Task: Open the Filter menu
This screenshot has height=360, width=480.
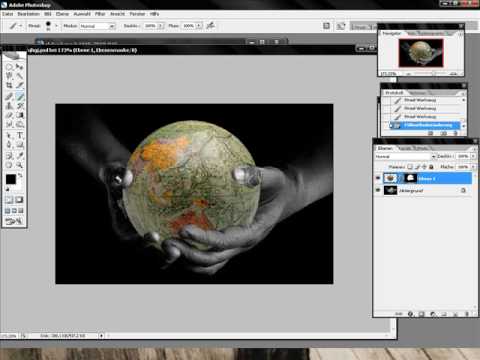Action: [x=100, y=14]
